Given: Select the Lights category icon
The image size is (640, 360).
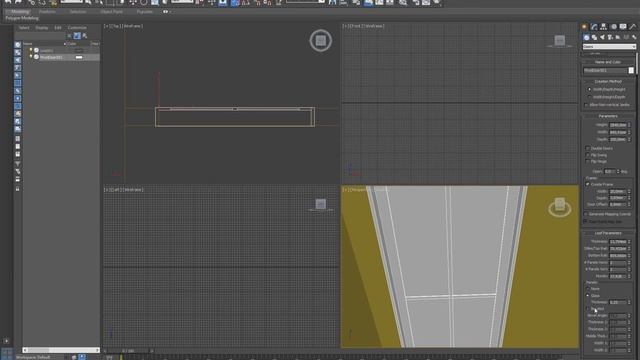Looking at the screenshot, I should (x=602, y=37).
